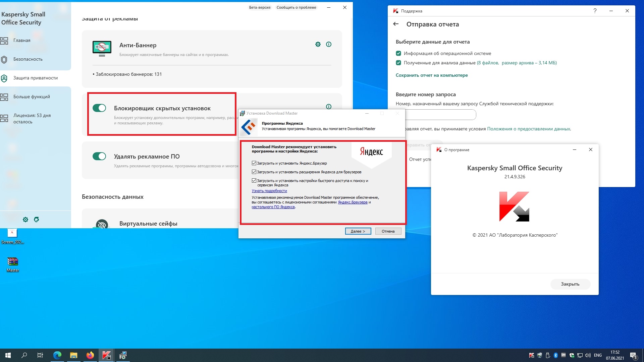Click Bluetooth tray icon
Image resolution: width=644 pixels, height=362 pixels.
click(556, 355)
